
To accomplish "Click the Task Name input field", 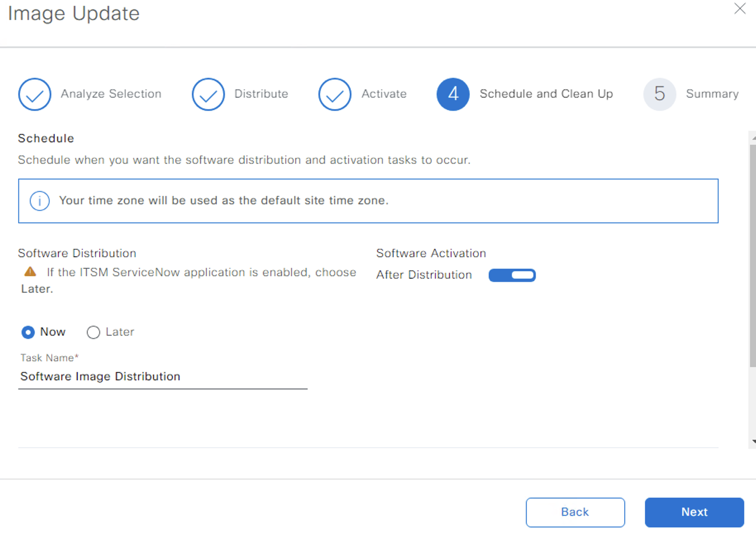I will 163,377.
